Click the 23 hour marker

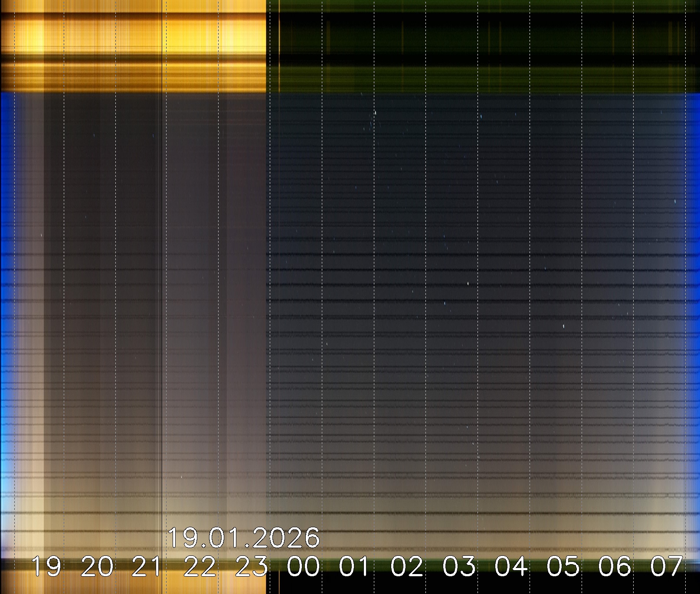[252, 566]
